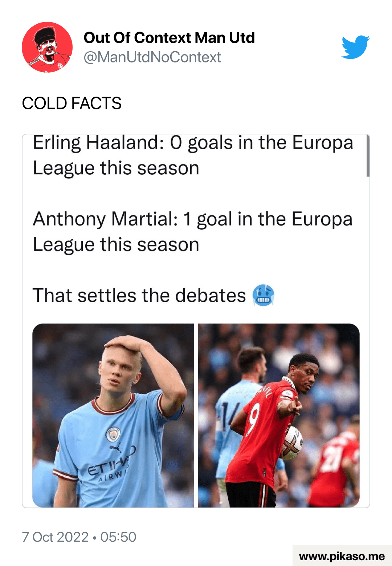Screen dimensions: 392x566
Task: Click the number 14 on the background shirt
Action: [x=229, y=415]
